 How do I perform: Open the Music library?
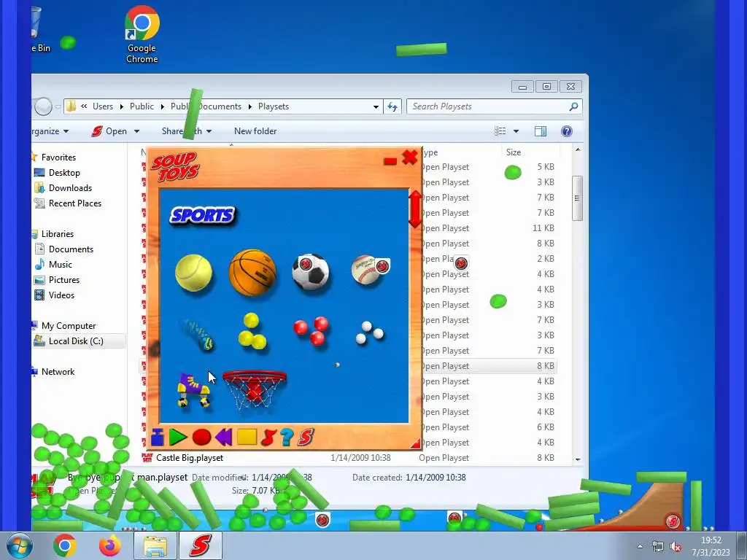60,264
